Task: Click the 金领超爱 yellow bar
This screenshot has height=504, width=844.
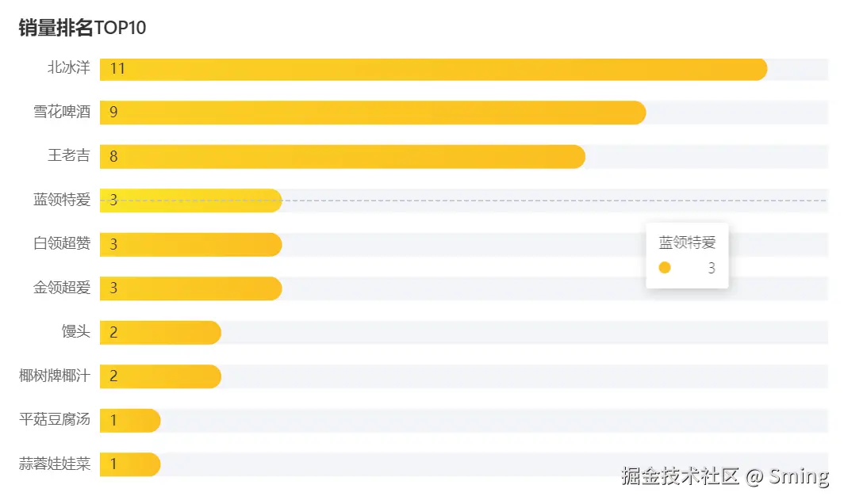Action: click(190, 288)
